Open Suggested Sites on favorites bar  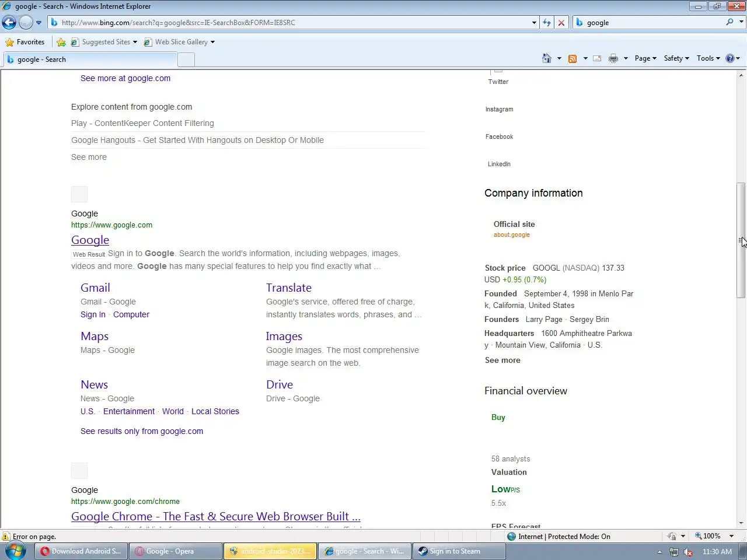pyautogui.click(x=104, y=42)
